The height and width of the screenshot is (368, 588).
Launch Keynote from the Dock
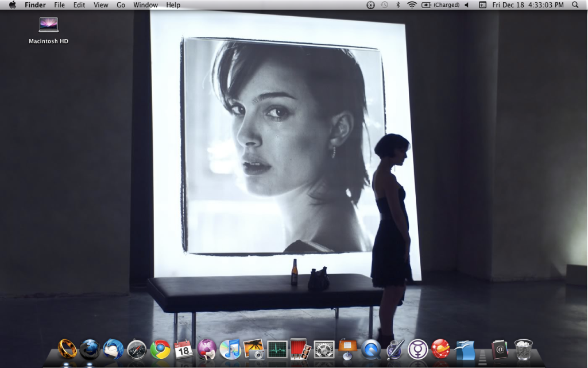(x=347, y=349)
